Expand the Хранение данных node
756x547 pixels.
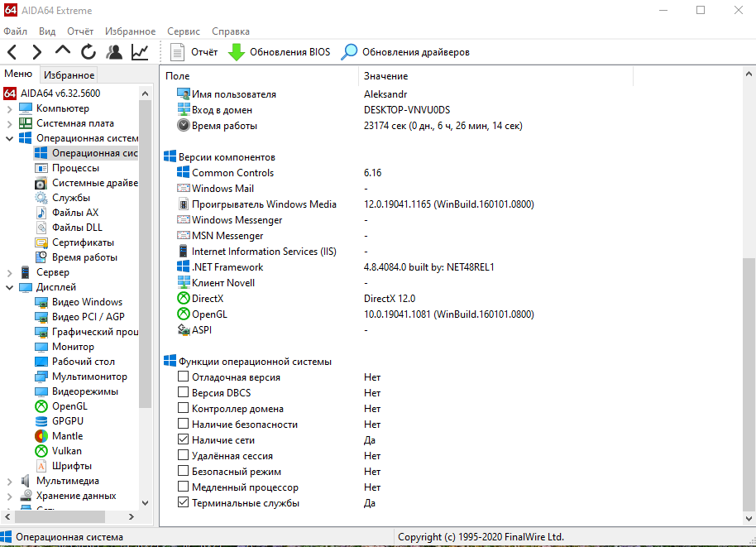tap(9, 497)
